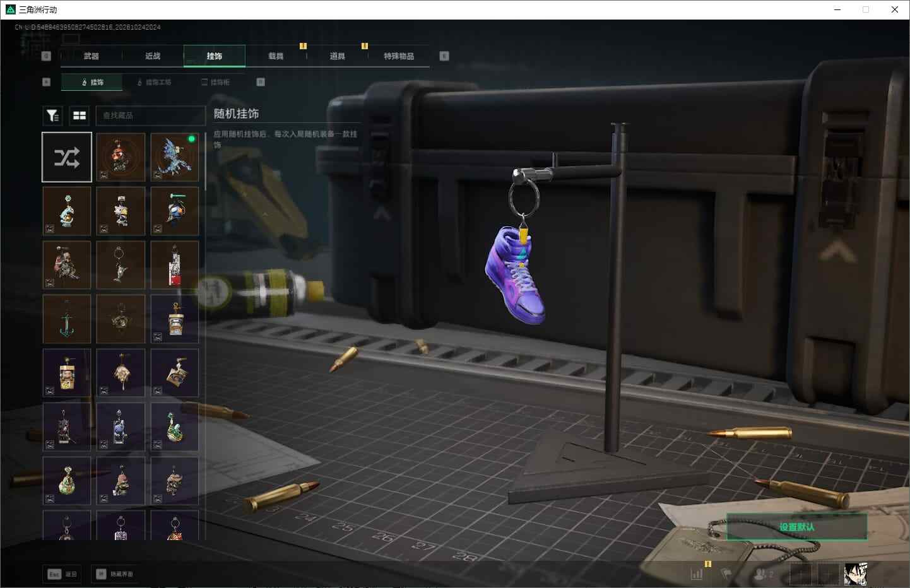Viewport: 910px width, 588px height.
Task: Select the blue dragon charm with green dot
Action: point(175,157)
